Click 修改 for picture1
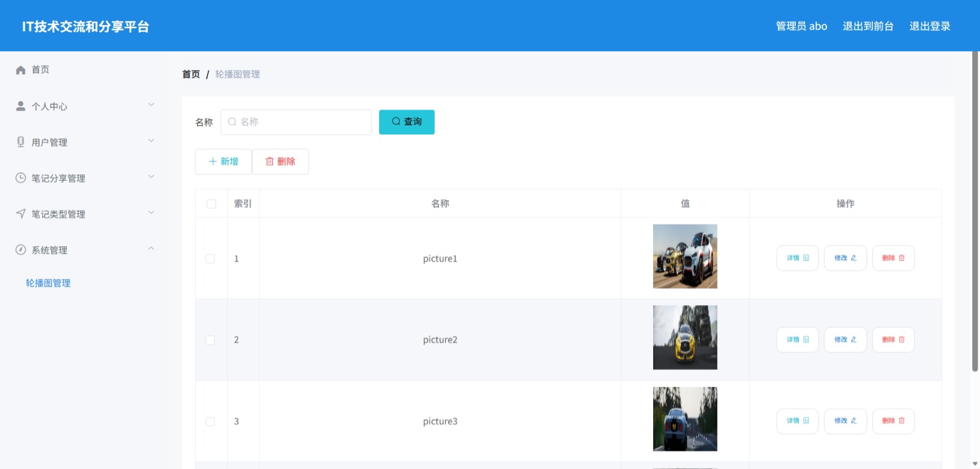The width and height of the screenshot is (980, 469). (845, 258)
